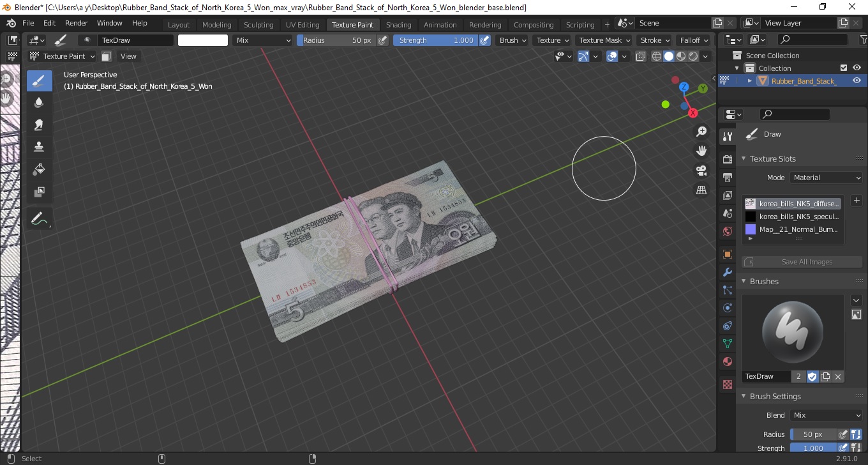Open the Active Tool properties tab
Image resolution: width=868 pixels, height=465 pixels.
coord(727,137)
